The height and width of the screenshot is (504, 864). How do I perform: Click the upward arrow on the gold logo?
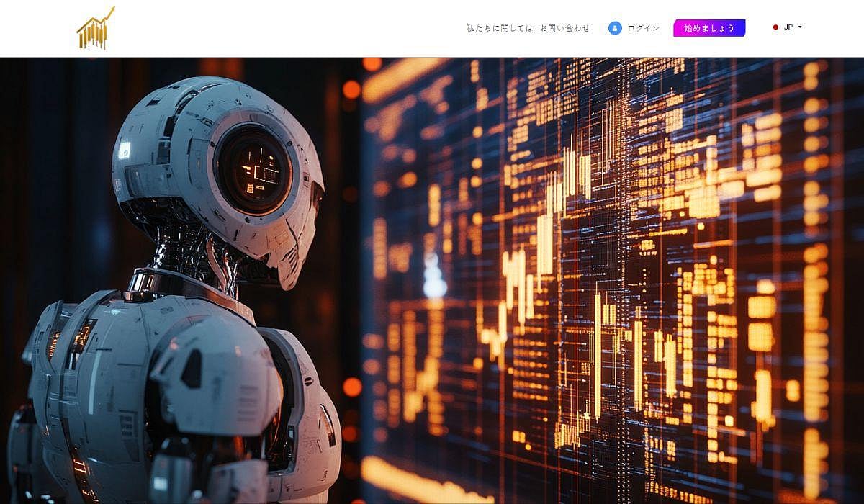point(108,12)
